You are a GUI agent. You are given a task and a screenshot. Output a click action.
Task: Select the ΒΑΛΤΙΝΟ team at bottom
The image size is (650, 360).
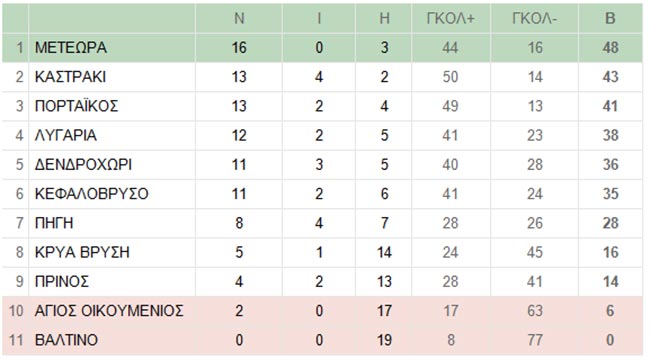66,340
